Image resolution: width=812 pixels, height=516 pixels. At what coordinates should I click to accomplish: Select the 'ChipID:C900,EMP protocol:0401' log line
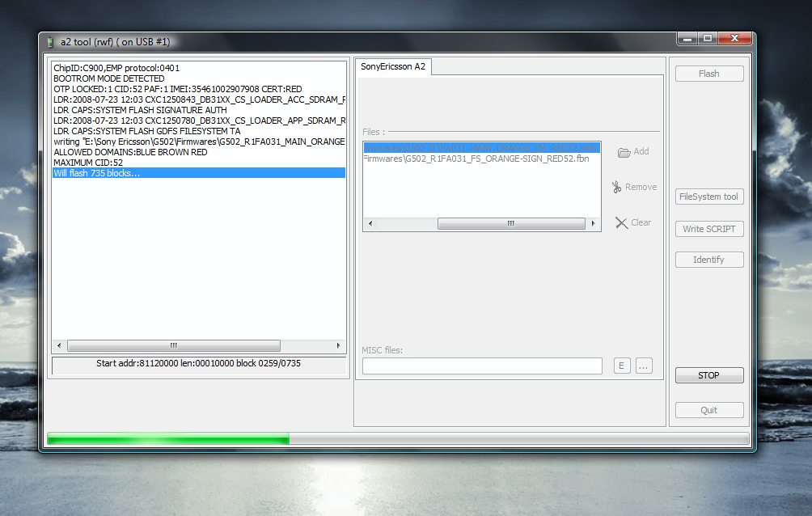coord(199,68)
